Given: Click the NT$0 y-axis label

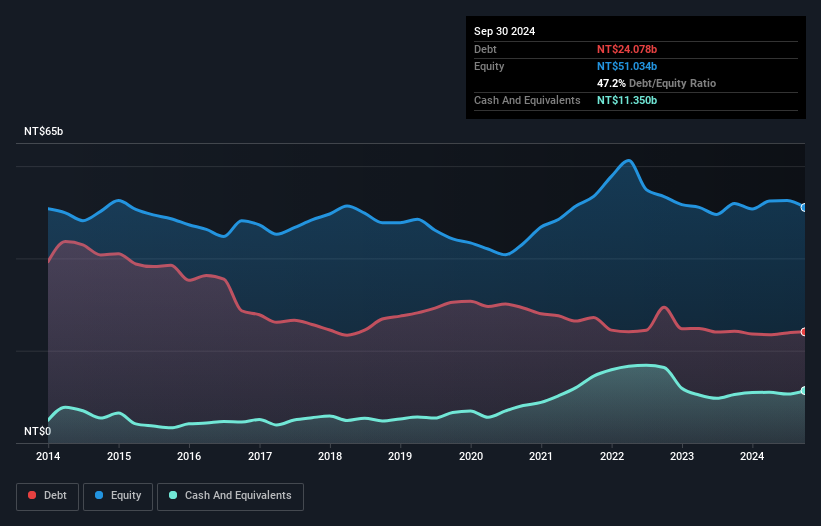Looking at the screenshot, I should click(38, 431).
